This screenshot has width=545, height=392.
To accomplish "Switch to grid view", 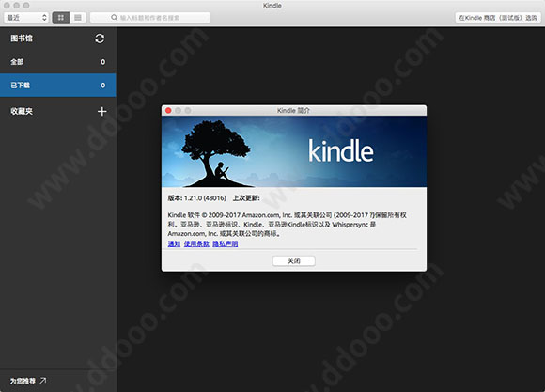I will 61,18.
